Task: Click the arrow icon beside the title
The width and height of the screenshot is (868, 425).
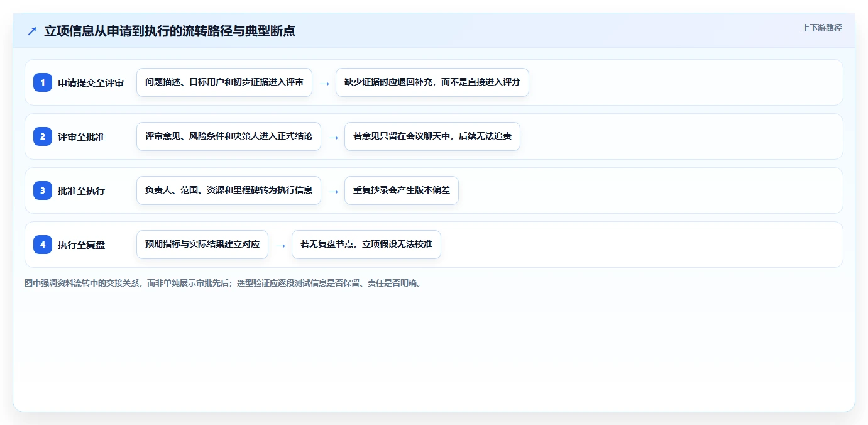Action: tap(32, 31)
